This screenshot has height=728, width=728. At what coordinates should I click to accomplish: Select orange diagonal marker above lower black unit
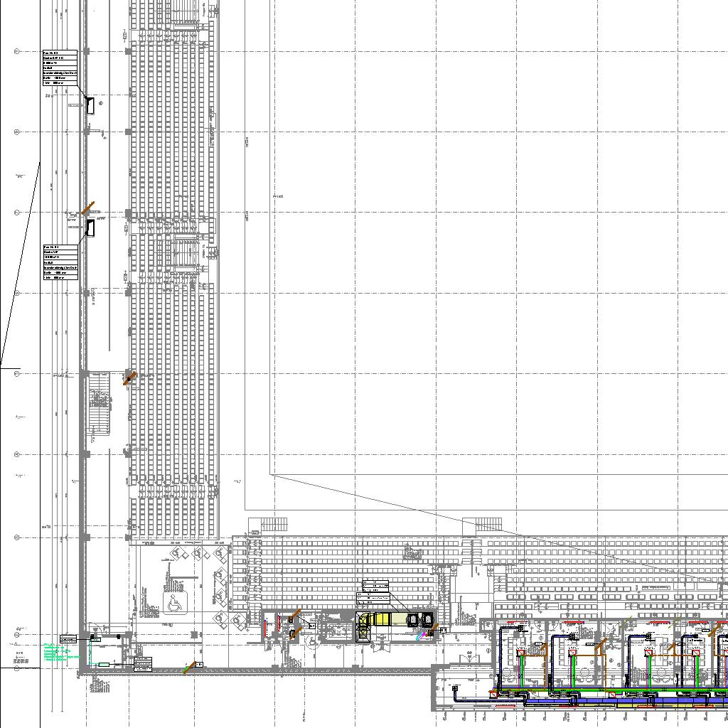point(87,208)
